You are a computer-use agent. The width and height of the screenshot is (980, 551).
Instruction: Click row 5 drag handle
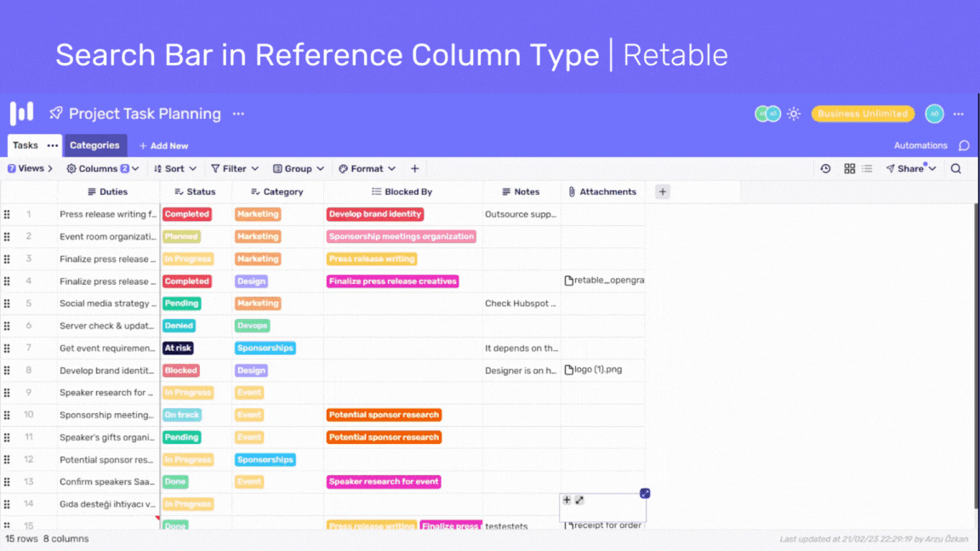click(x=7, y=304)
